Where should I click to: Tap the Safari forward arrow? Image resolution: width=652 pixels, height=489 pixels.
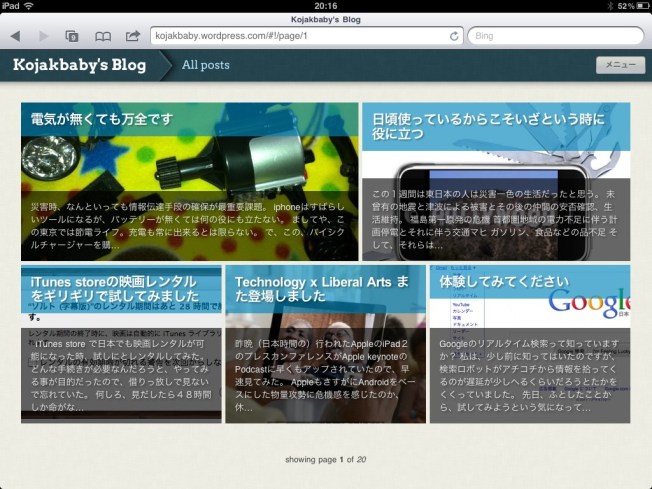click(x=43, y=36)
